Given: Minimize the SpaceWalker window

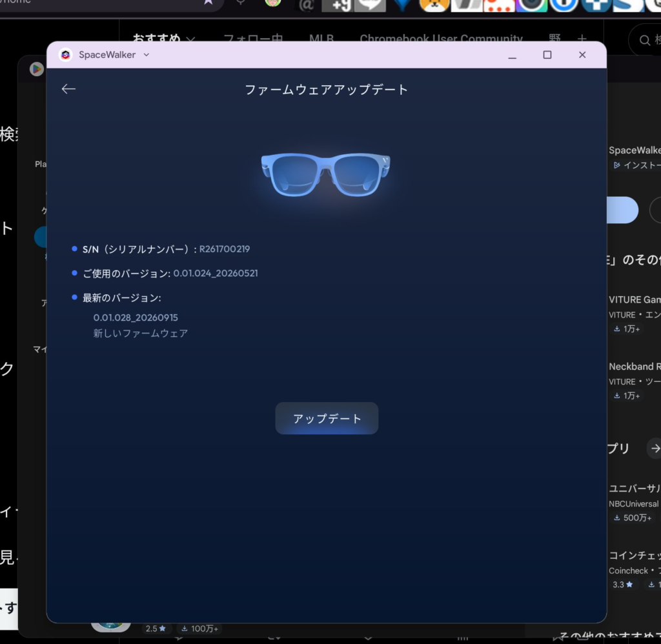Looking at the screenshot, I should pos(512,55).
